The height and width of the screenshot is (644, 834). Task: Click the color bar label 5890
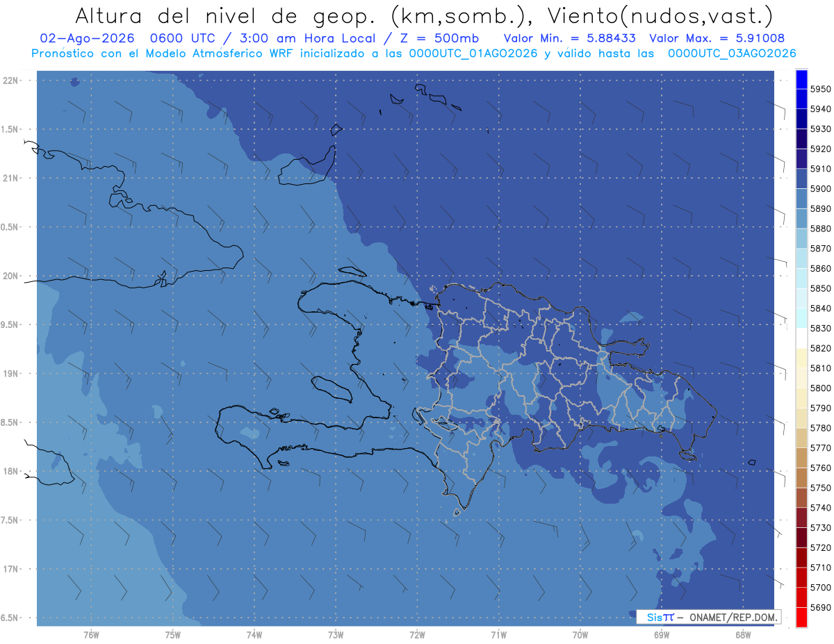click(x=821, y=208)
